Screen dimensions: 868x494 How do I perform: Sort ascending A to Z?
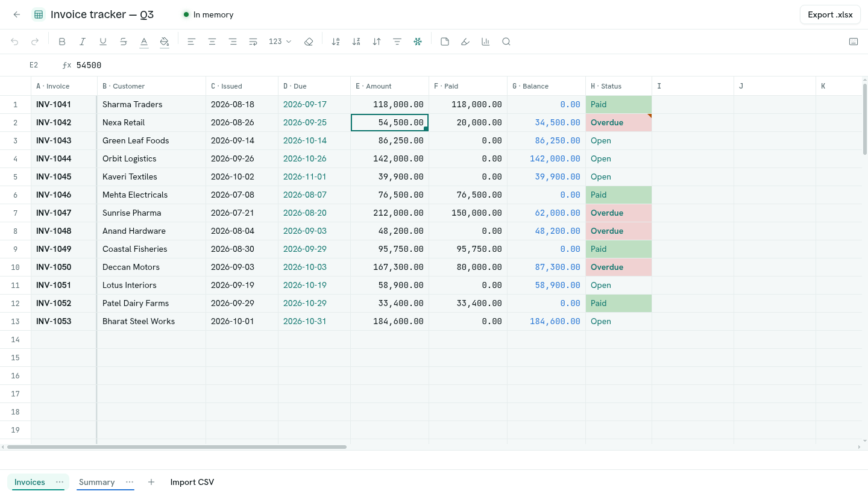pos(336,42)
